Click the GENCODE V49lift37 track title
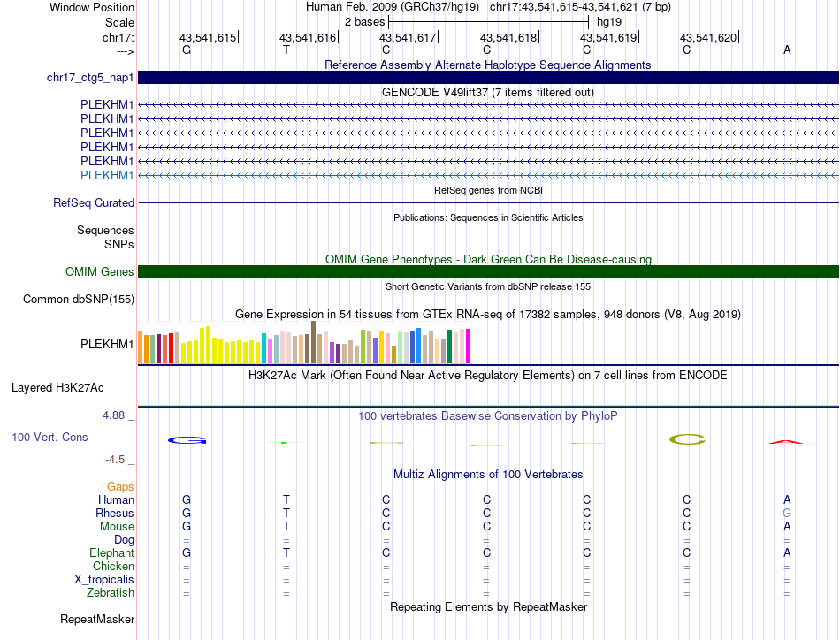840x640 pixels. point(488,92)
